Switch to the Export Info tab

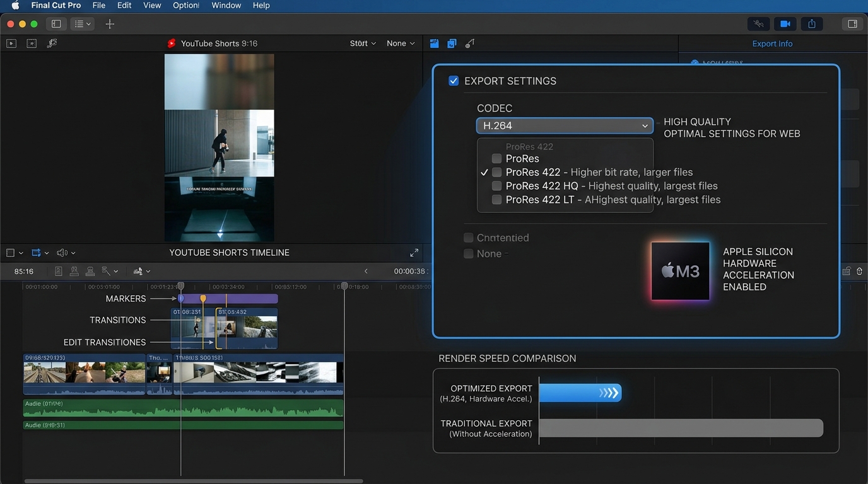pyautogui.click(x=772, y=43)
